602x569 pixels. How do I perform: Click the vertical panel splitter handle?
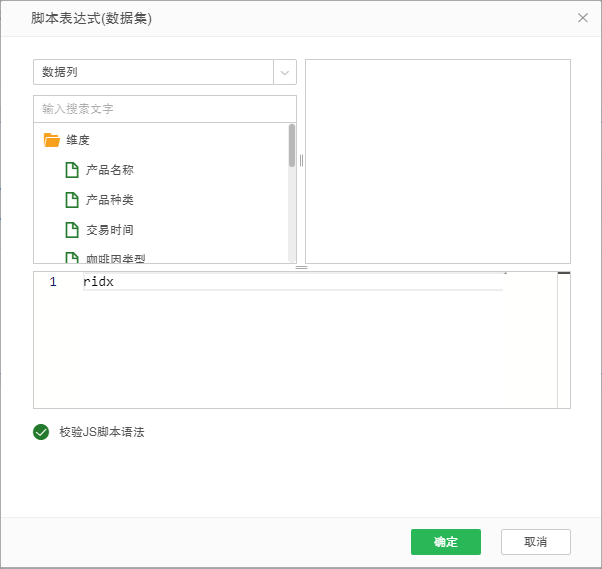click(x=301, y=161)
